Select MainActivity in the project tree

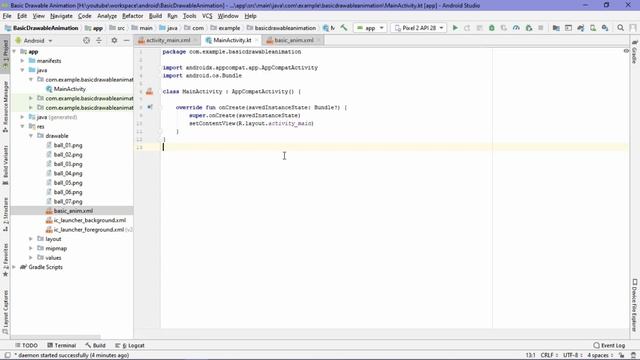69,89
